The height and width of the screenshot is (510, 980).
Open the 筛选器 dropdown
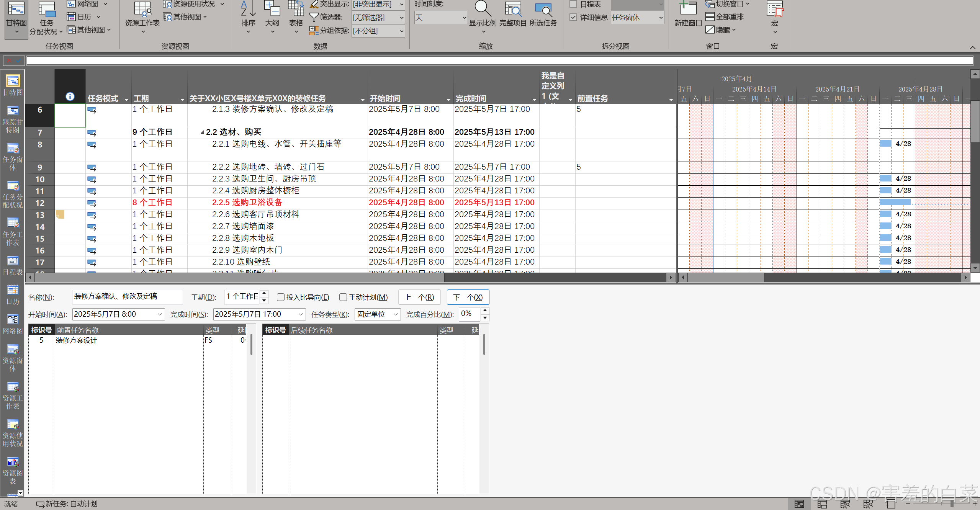click(401, 18)
